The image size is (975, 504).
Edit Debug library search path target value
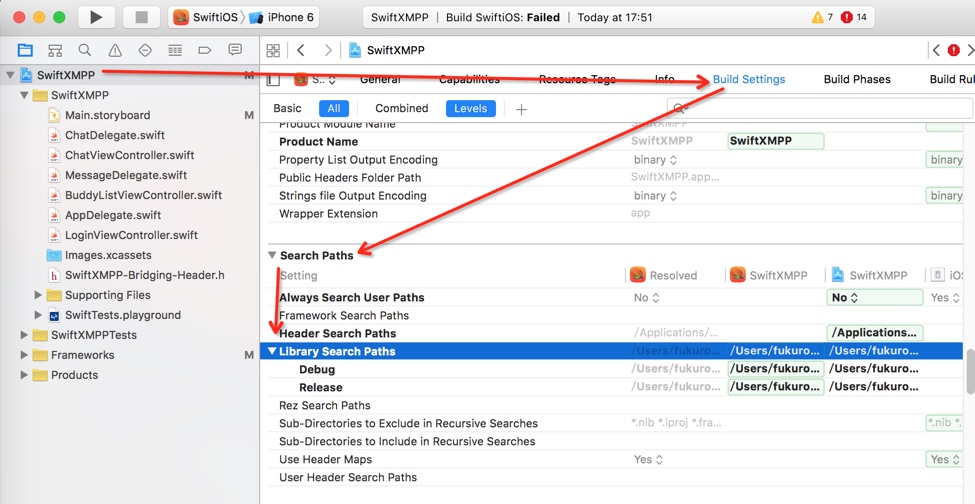coord(775,369)
